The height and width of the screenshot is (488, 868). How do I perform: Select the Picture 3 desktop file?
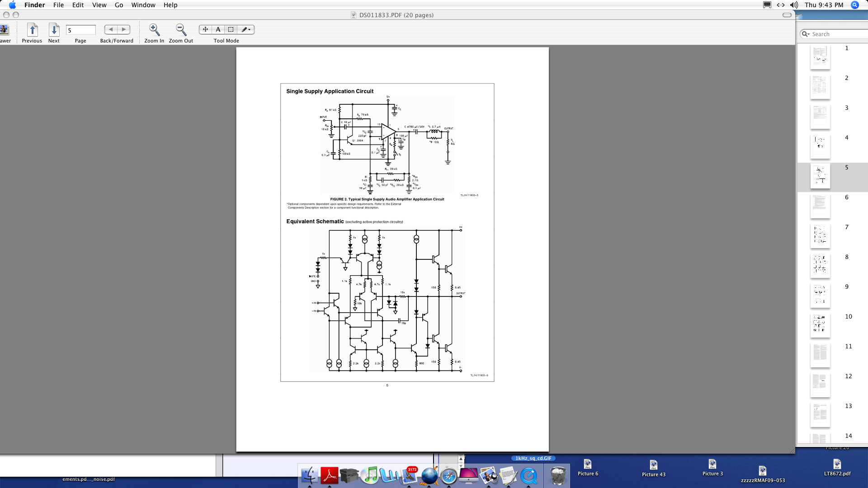712,468
